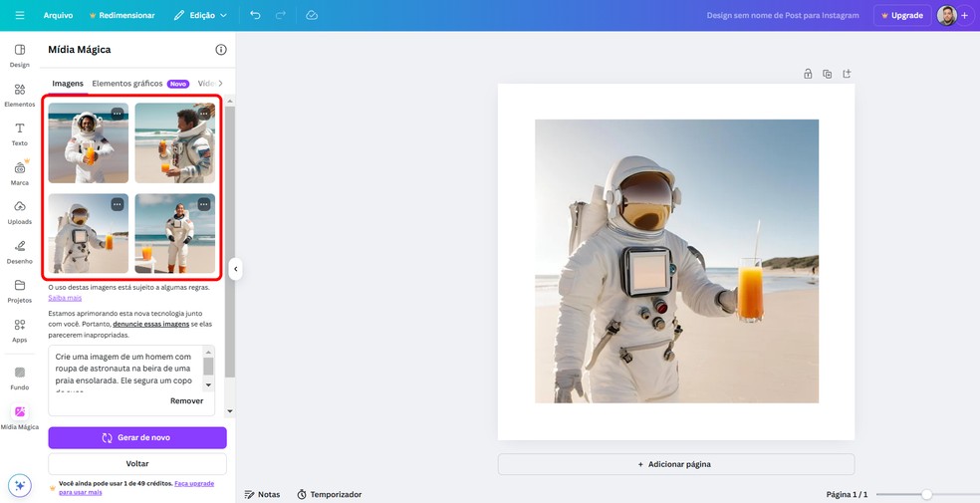Image resolution: width=980 pixels, height=503 pixels.
Task: Click the Página 1 / 1 indicator
Action: 847,494
